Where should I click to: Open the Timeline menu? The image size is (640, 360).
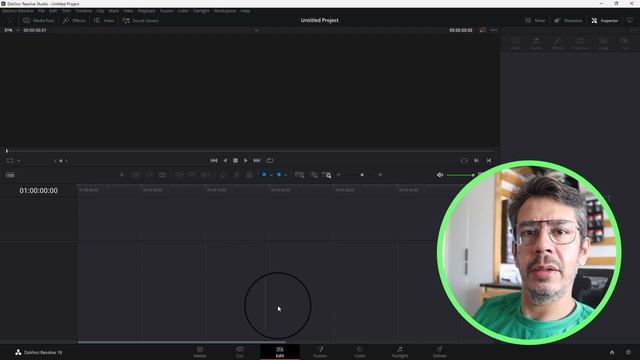point(83,11)
